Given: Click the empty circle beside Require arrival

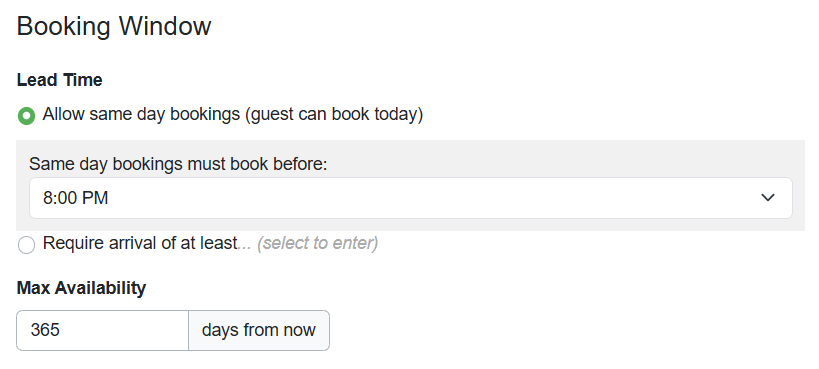Looking at the screenshot, I should click(26, 245).
